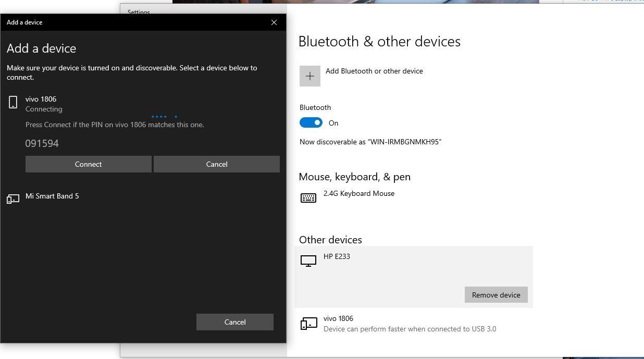Click the vivo 1806 icon under Other devices
This screenshot has height=359, width=644.
[x=308, y=324]
